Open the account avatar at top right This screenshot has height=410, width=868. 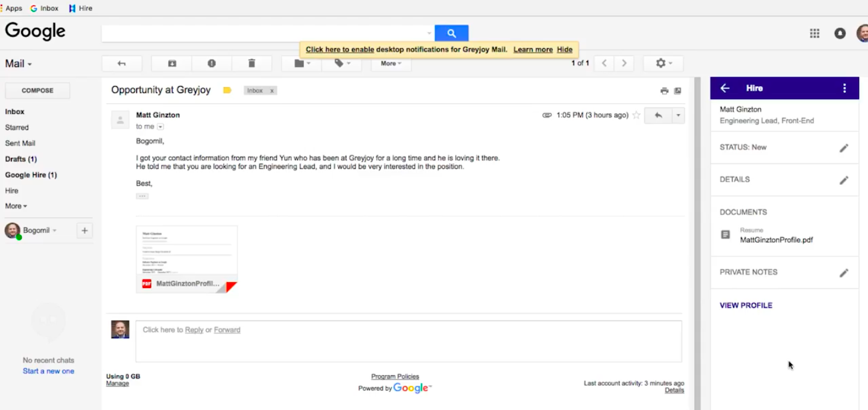point(863,33)
